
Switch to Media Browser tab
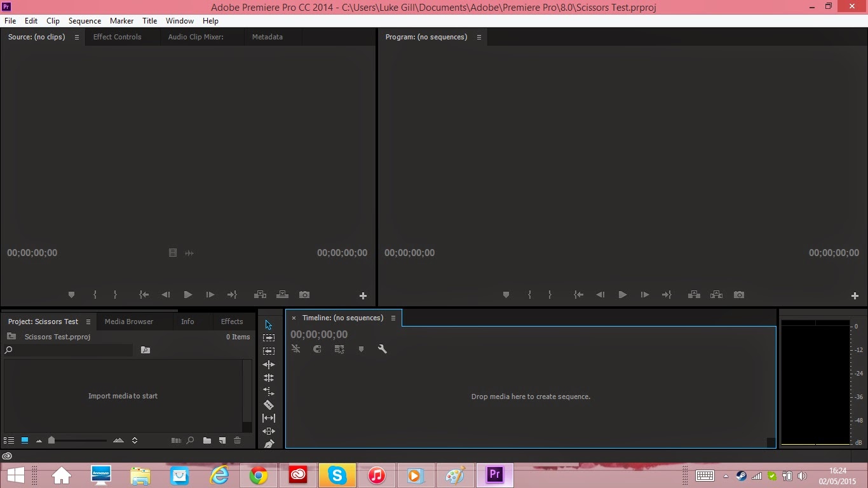pos(129,322)
